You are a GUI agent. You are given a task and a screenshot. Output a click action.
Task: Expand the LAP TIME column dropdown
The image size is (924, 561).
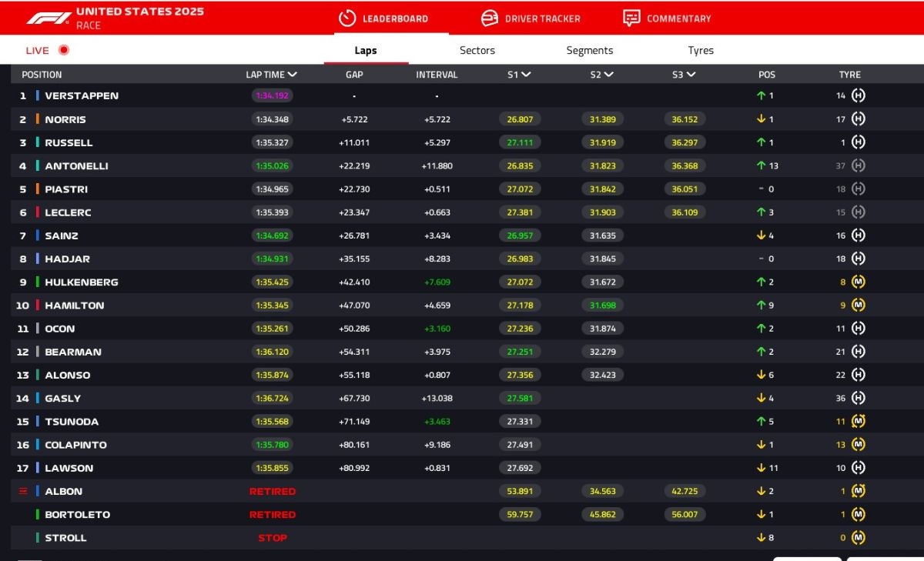point(292,75)
